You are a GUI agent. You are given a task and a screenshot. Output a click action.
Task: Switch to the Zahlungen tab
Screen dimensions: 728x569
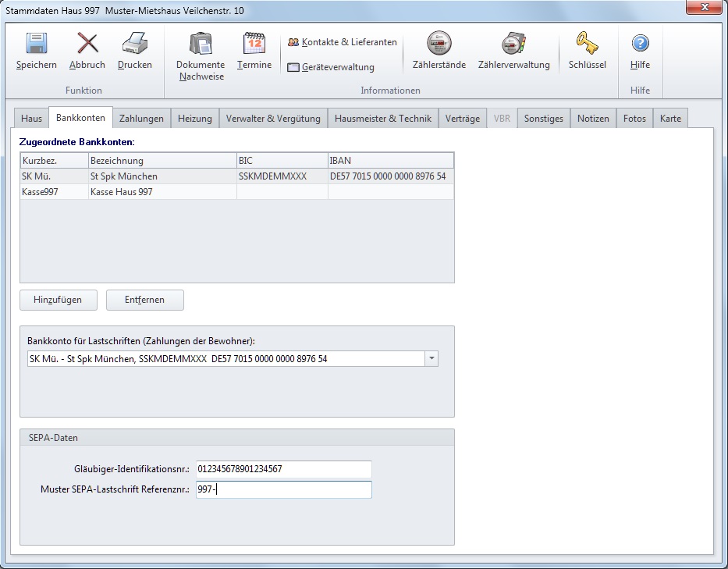[141, 119]
